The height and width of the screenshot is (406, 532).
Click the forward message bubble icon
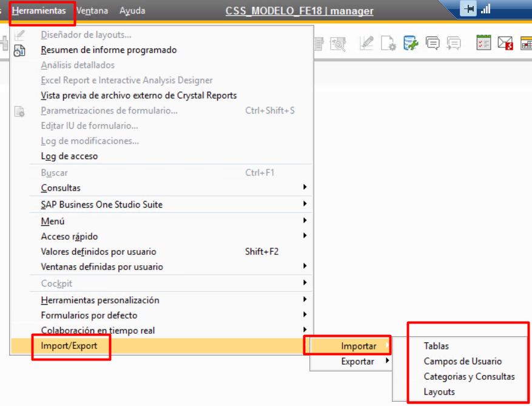tap(453, 42)
